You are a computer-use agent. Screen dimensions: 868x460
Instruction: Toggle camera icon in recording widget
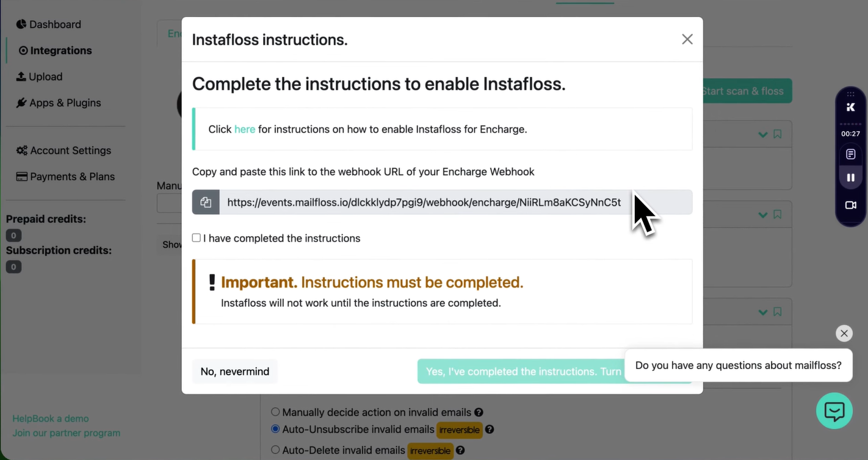[850, 205]
